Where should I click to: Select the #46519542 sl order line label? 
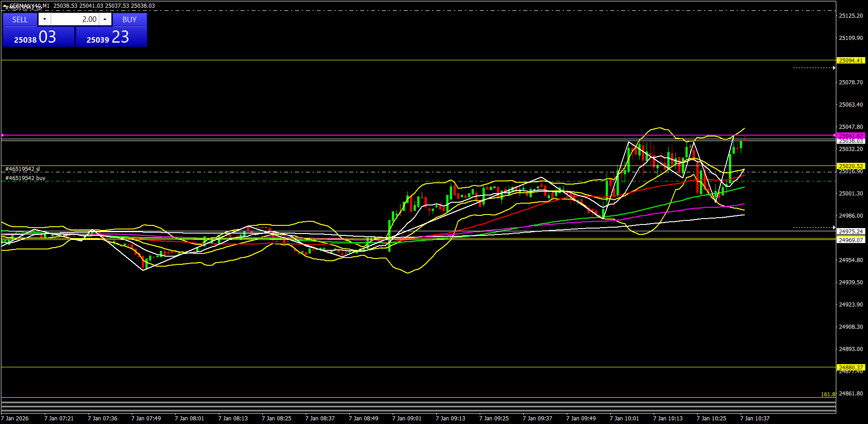(22, 169)
